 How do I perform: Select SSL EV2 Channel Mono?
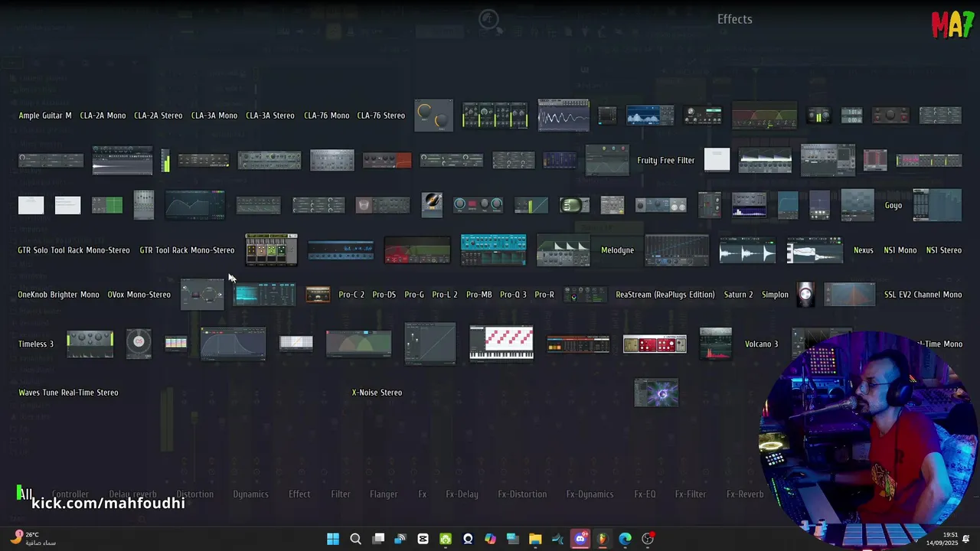pyautogui.click(x=923, y=295)
